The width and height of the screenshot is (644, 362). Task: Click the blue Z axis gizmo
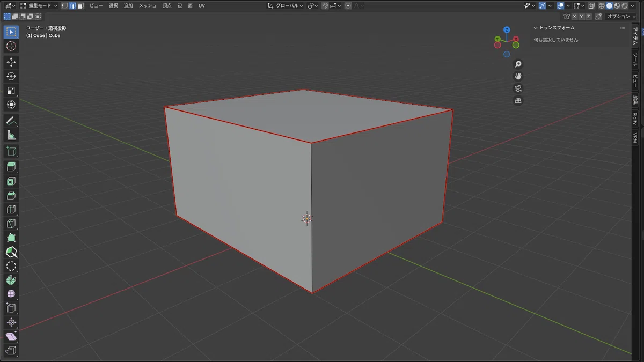click(x=507, y=30)
